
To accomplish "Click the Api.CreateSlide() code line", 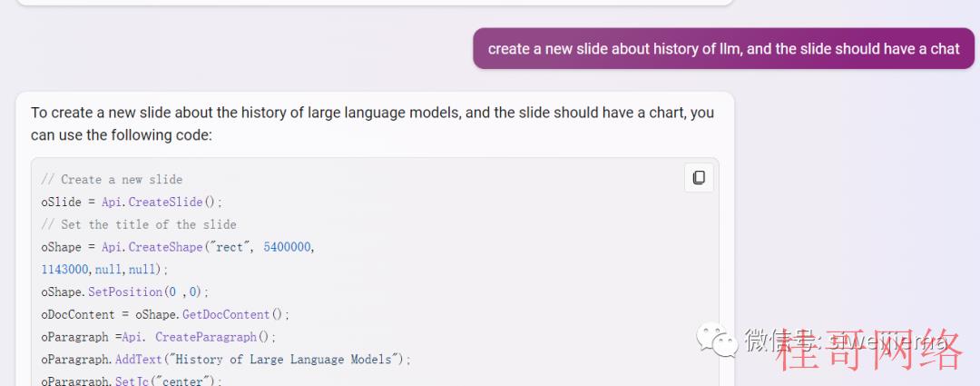I will tap(132, 202).
